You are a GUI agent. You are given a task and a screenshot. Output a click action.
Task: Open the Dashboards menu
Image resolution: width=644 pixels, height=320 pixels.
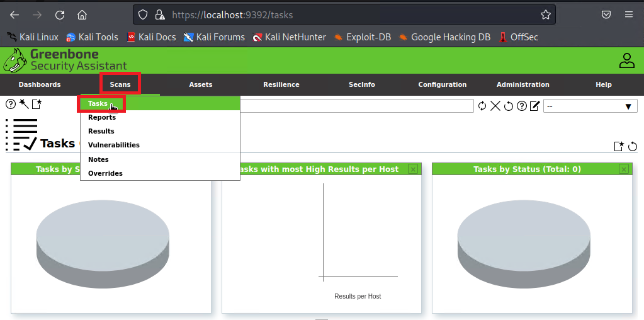coord(40,84)
